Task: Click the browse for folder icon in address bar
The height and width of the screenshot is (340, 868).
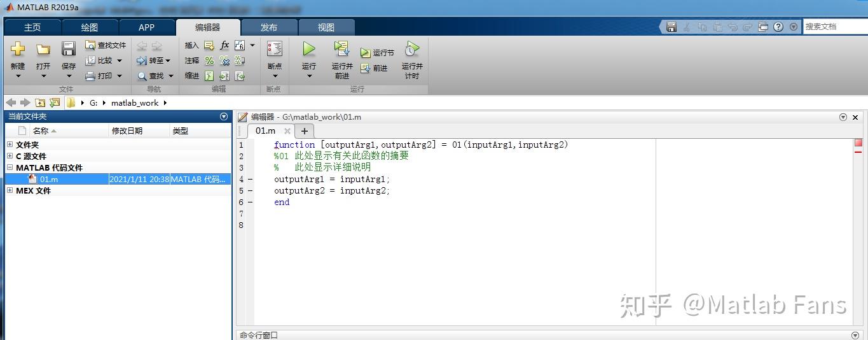Action: pos(55,103)
